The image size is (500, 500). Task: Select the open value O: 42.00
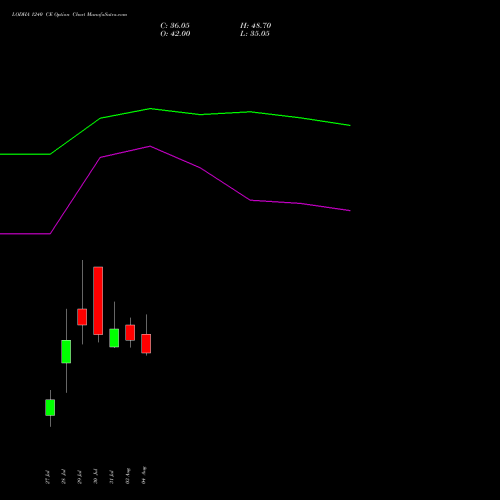pyautogui.click(x=175, y=34)
